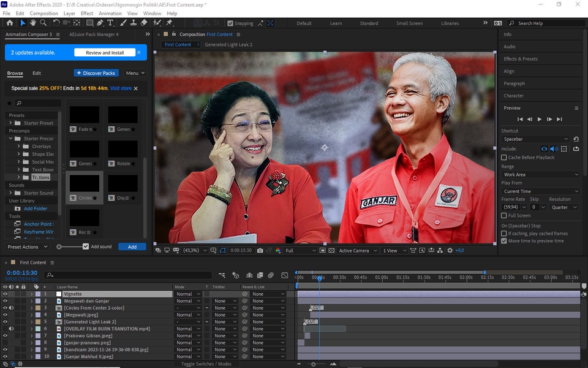Select the Hand tool

[x=33, y=23]
